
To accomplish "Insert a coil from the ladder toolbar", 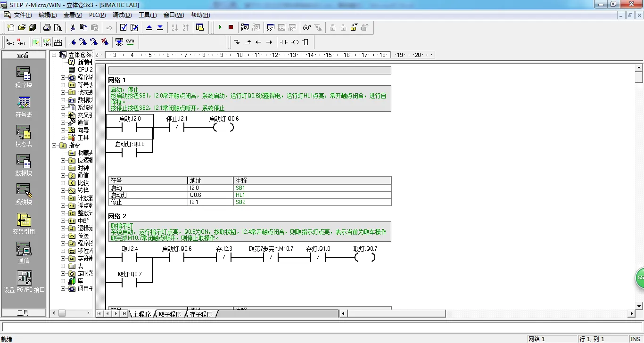I will (x=295, y=42).
